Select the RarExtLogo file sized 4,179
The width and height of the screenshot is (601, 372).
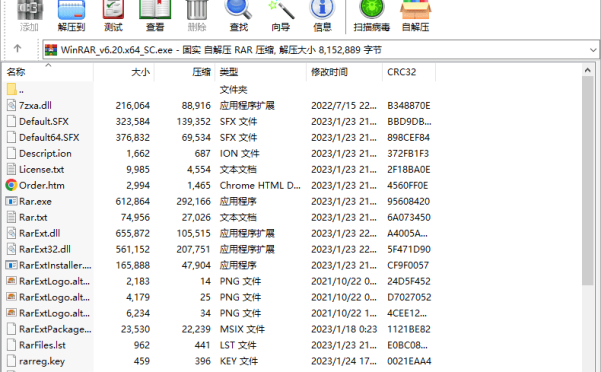tap(54, 297)
